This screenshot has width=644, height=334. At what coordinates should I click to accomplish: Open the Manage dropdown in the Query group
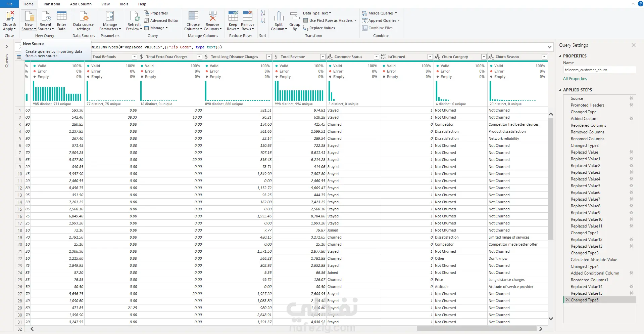156,28
